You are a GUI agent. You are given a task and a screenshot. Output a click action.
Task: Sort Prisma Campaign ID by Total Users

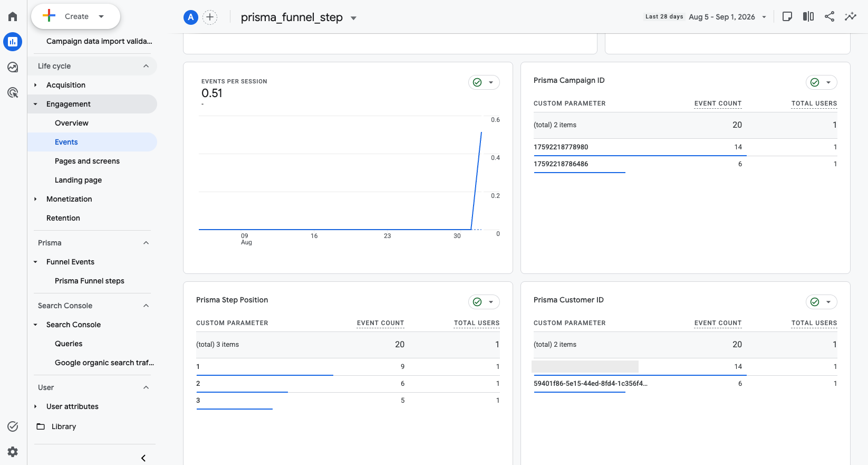[814, 103]
